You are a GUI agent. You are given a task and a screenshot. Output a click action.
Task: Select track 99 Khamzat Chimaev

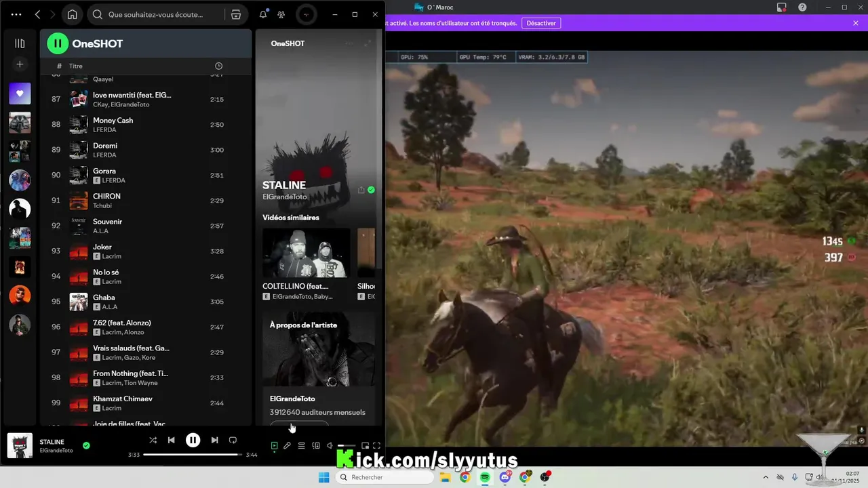pos(146,403)
